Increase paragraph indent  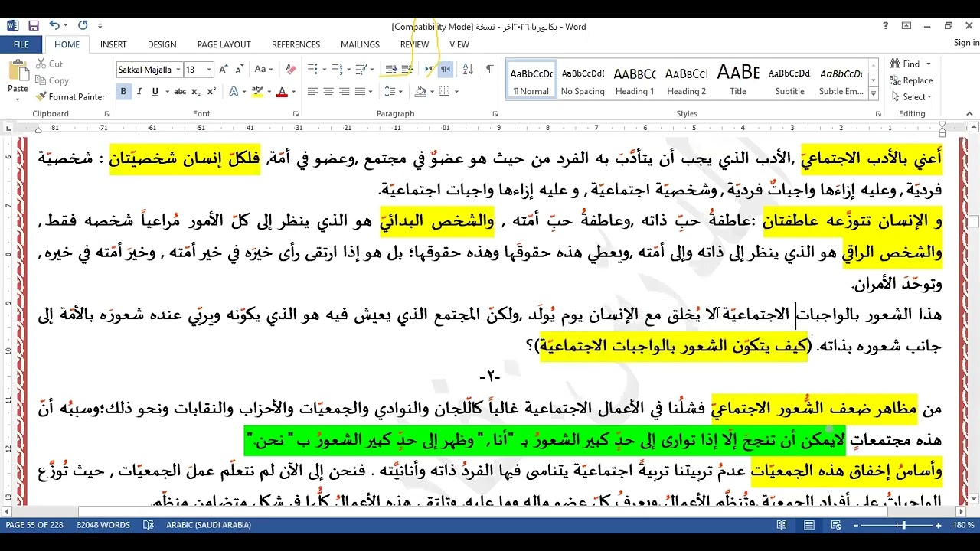pyautogui.click(x=407, y=70)
